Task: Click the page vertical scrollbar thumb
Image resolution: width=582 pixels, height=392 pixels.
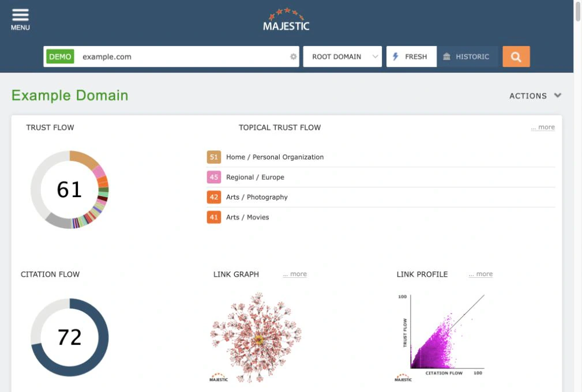Action: (x=579, y=11)
